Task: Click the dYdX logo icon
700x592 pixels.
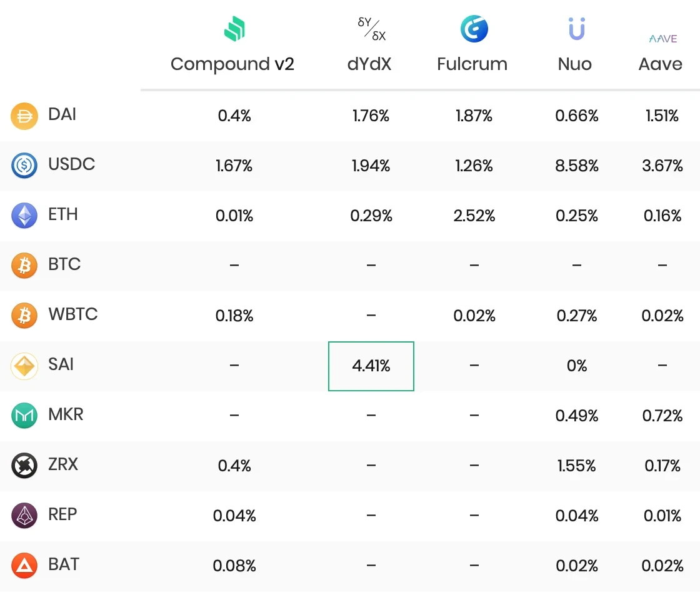Action: [x=371, y=29]
